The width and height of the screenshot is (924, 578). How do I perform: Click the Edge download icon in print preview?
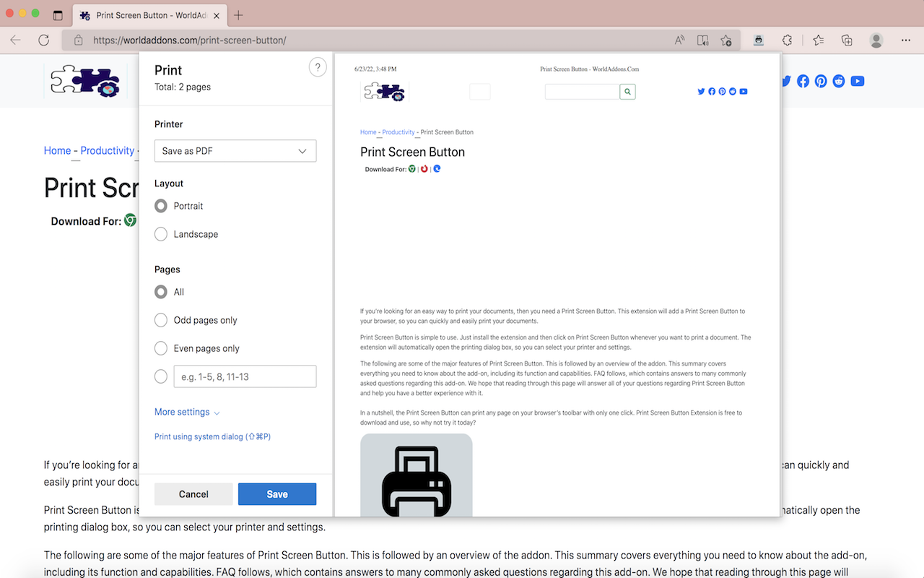point(437,169)
